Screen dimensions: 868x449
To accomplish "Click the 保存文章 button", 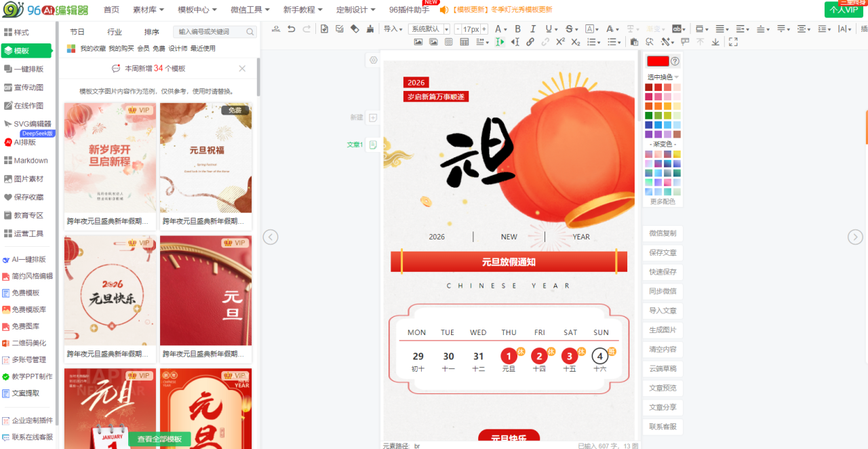I will [x=663, y=252].
